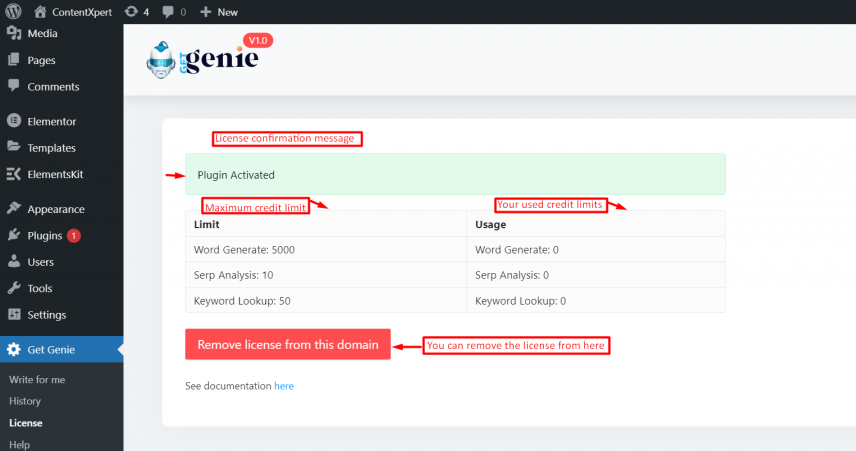856x451 pixels.
Task: Click the ElementsKit menu label
Action: pyautogui.click(x=55, y=174)
